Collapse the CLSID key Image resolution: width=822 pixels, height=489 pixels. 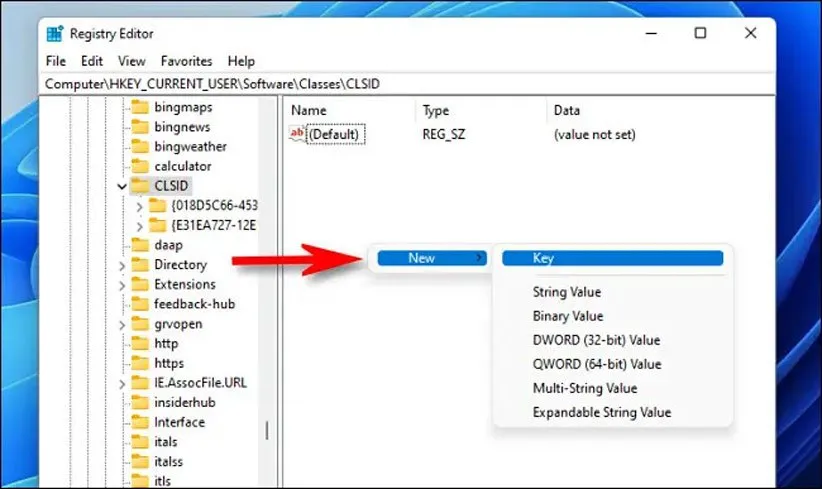click(x=122, y=186)
